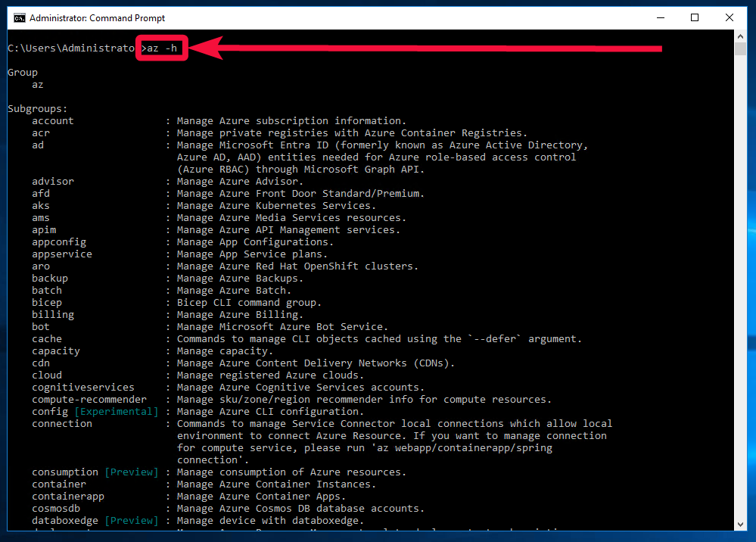756x542 pixels.
Task: Click the 'cosmosdb' subgroup name
Action: tap(56, 508)
